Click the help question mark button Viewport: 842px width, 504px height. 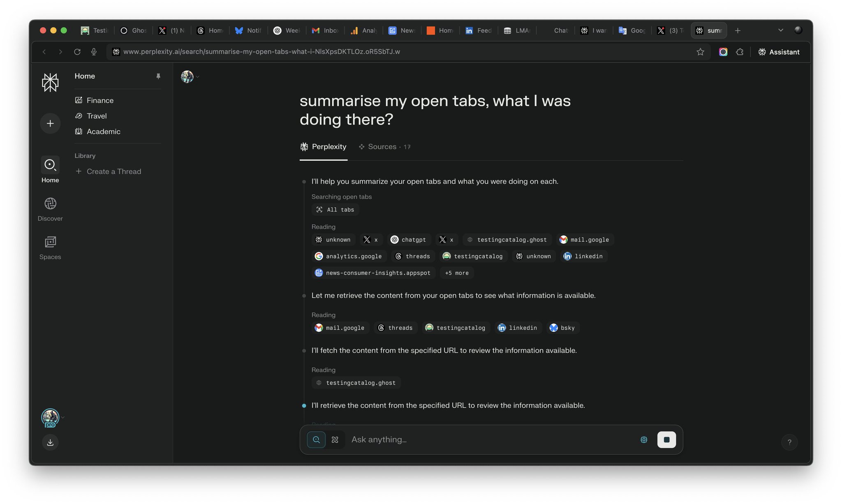789,442
